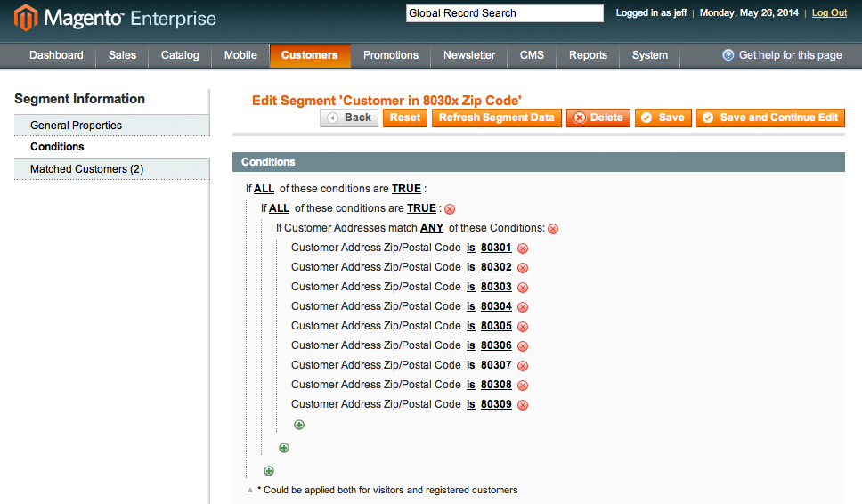The height and width of the screenshot is (504, 862).
Task: Switch to Conditions tab
Action: [x=112, y=147]
